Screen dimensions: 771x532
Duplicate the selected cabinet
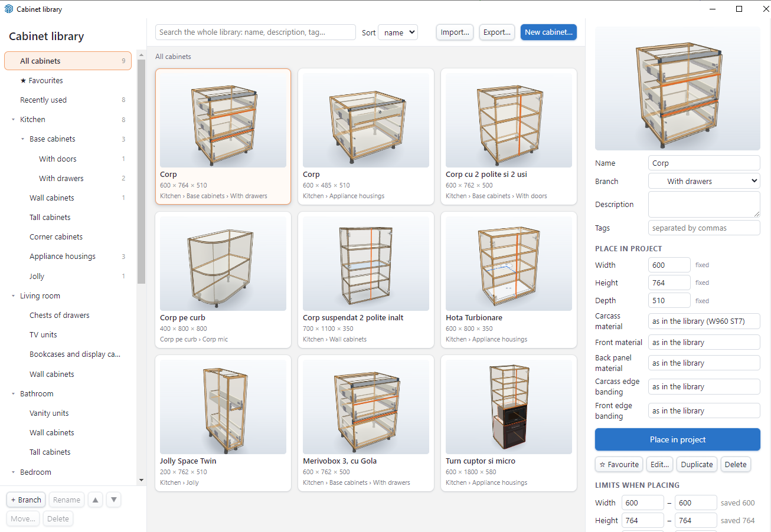pyautogui.click(x=697, y=464)
